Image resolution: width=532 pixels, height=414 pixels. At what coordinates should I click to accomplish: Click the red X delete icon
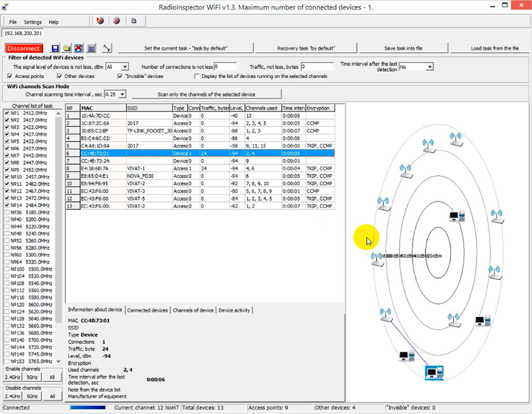(79, 48)
